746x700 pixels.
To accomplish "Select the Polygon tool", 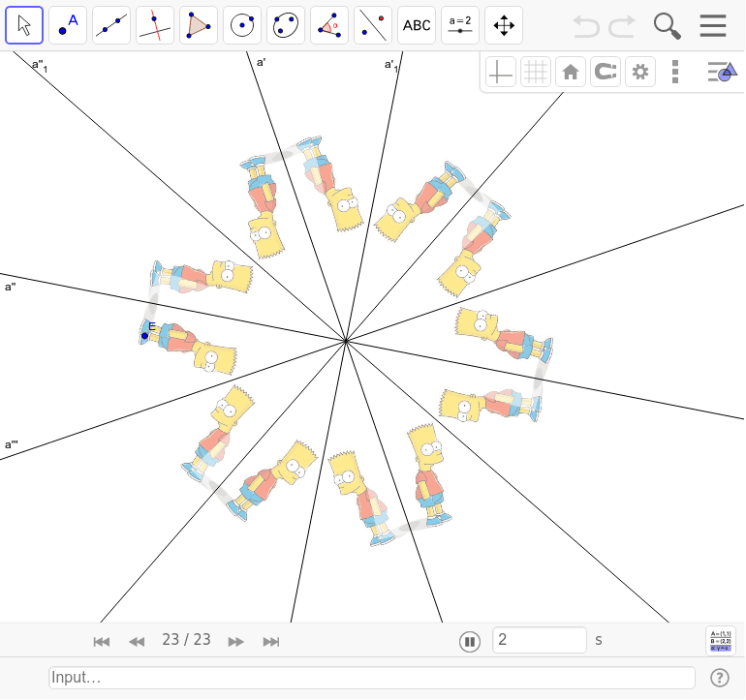I will pos(199,25).
